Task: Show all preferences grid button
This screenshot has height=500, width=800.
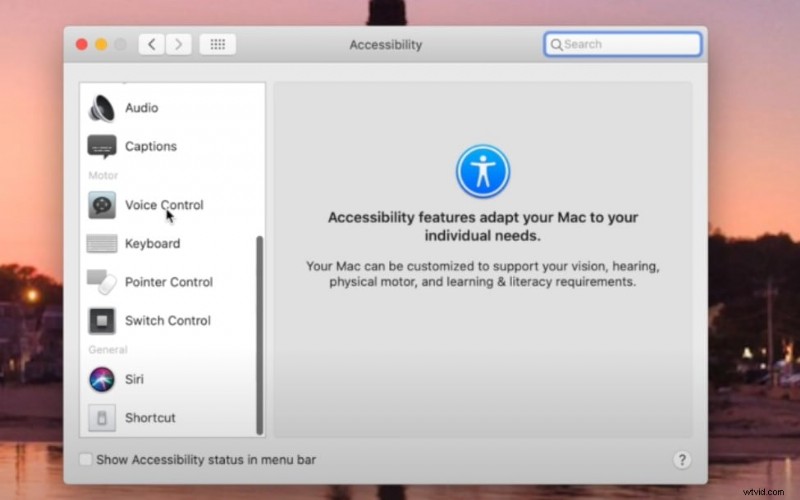Action: (x=217, y=44)
